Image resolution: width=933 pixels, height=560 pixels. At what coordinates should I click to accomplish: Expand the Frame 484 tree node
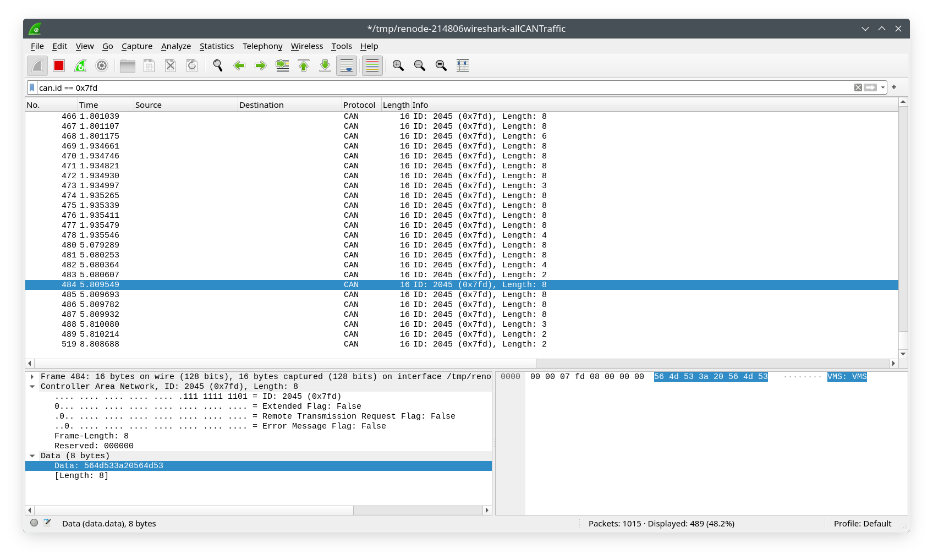pos(32,377)
